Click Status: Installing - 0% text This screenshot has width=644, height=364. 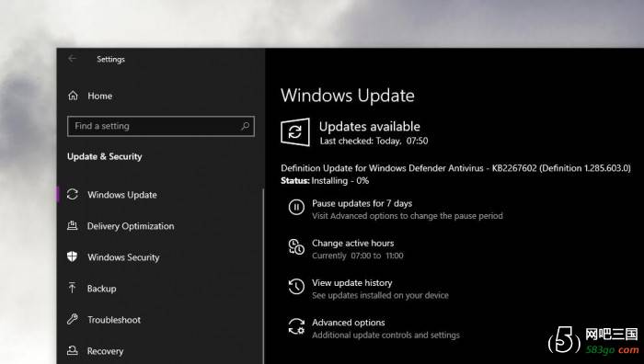[x=325, y=180]
